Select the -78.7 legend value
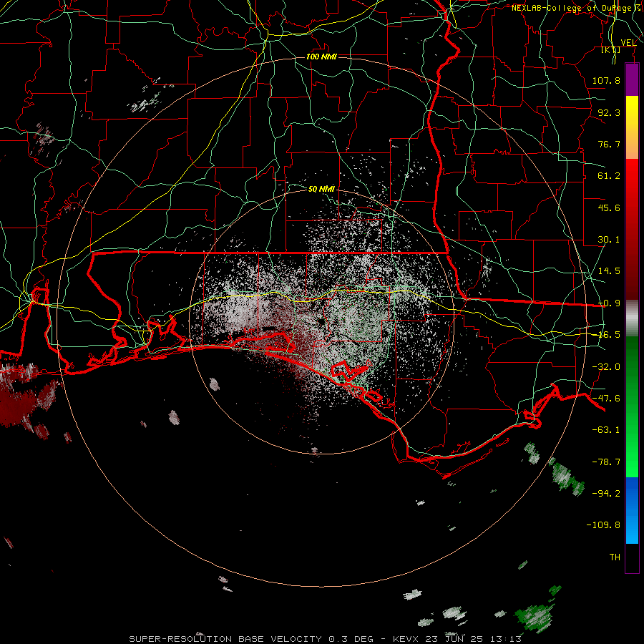 (606, 462)
